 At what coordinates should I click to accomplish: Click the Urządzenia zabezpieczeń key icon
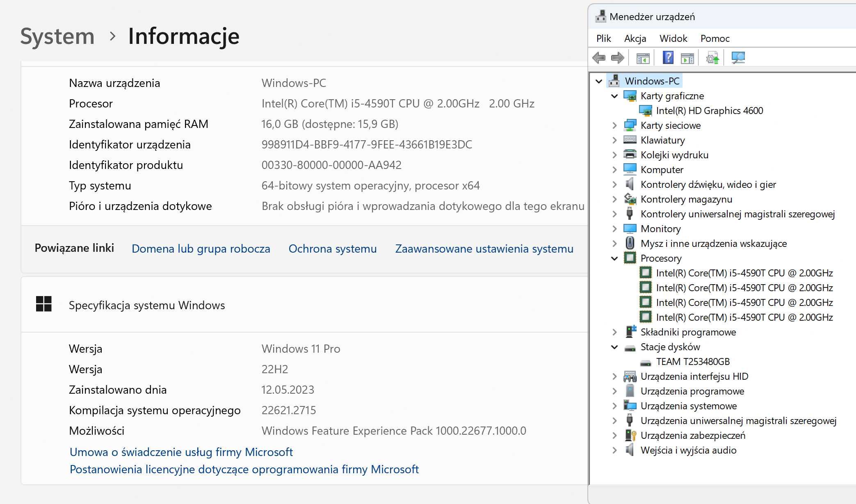pyautogui.click(x=630, y=435)
